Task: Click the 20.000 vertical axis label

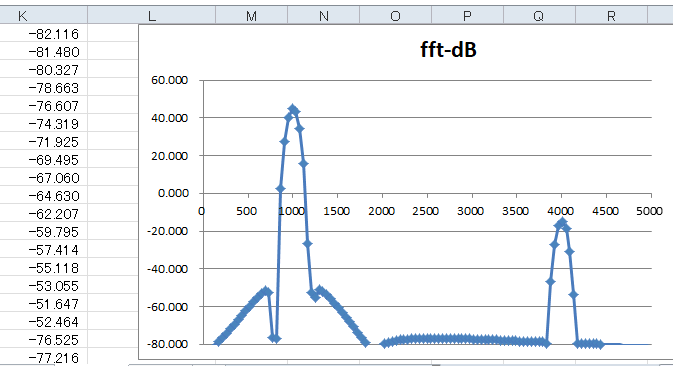Action: [169, 155]
